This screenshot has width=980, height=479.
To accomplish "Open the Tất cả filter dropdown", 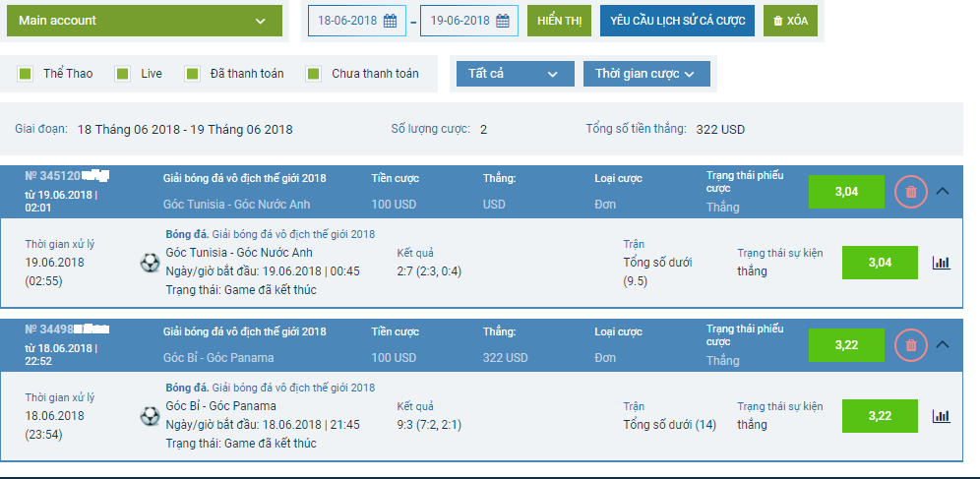I will tap(515, 74).
